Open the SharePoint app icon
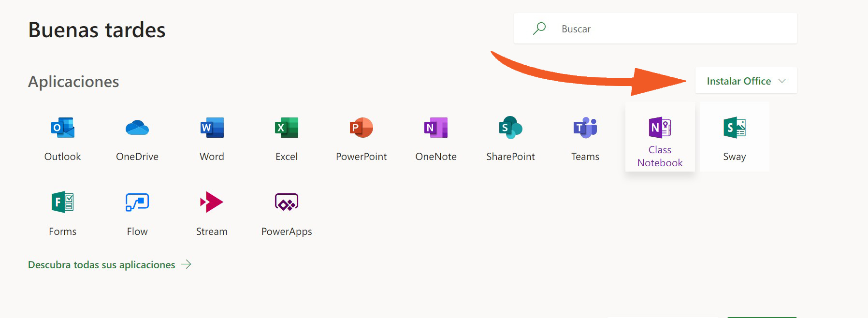The width and height of the screenshot is (868, 318). pos(510,128)
